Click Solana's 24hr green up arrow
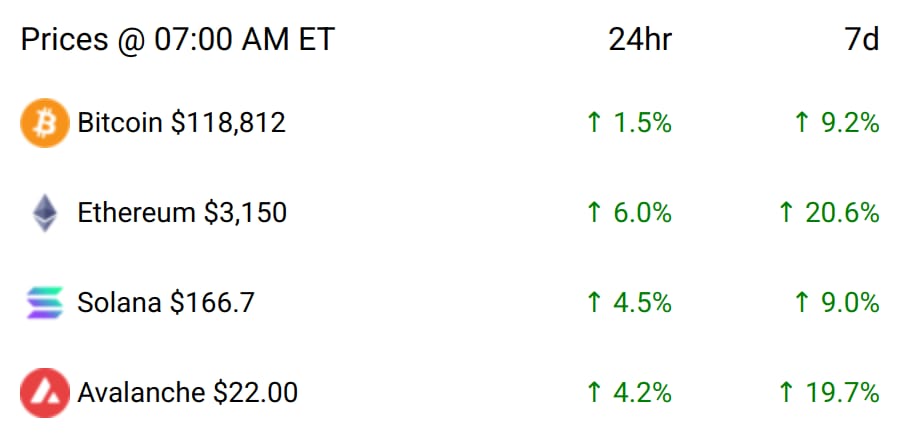 point(594,303)
